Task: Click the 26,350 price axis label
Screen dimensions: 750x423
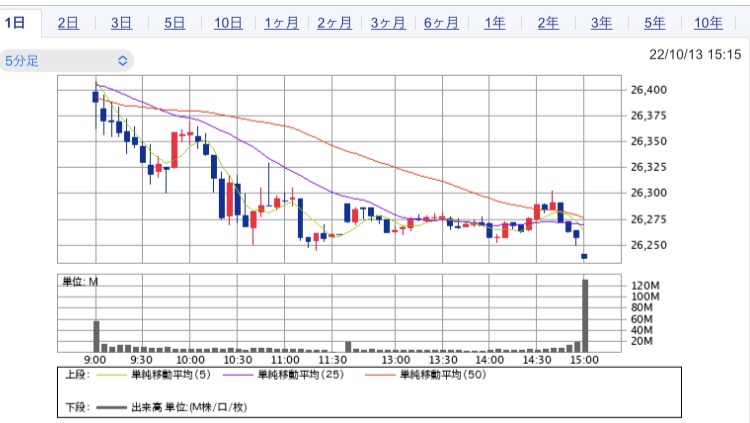Action: tap(649, 142)
